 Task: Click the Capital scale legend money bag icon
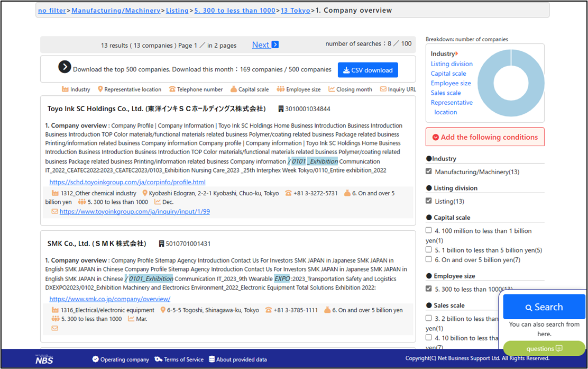click(234, 89)
